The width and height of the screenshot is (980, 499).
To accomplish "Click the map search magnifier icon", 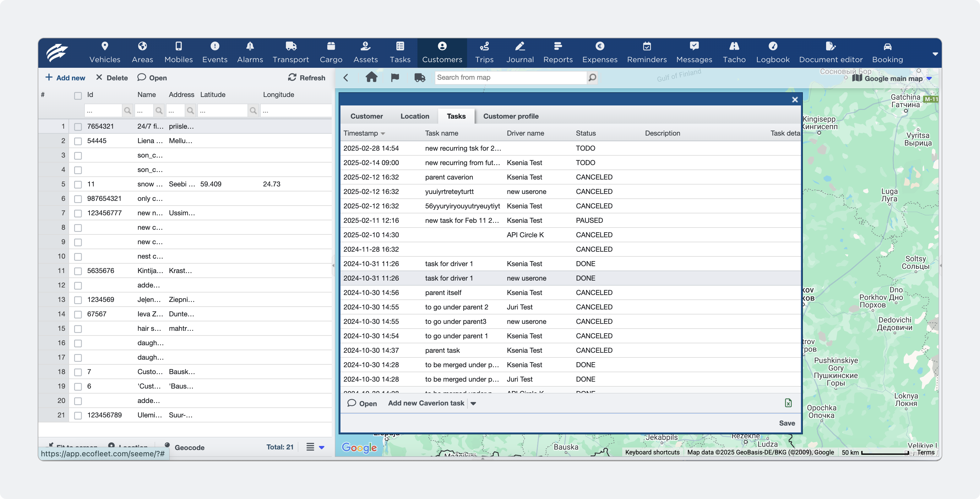I will tap(592, 78).
